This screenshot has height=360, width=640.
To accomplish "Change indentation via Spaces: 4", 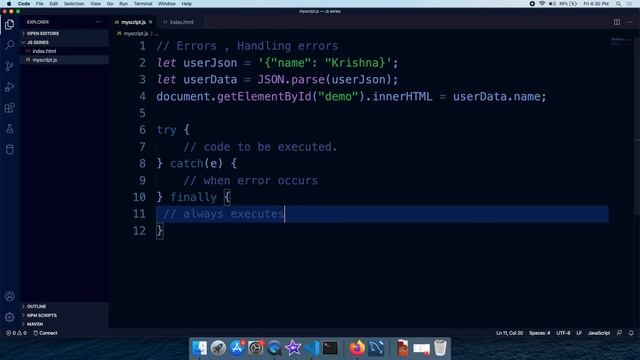I will [x=539, y=333].
